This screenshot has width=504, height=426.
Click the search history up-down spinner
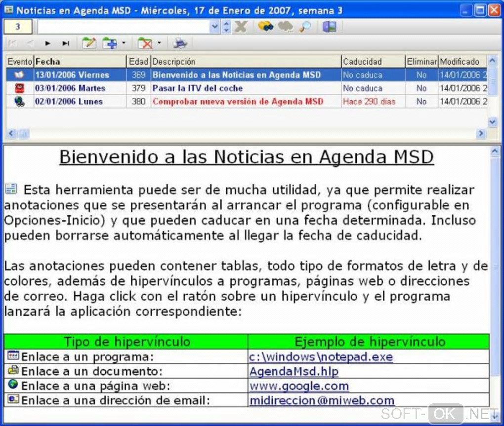click(226, 26)
